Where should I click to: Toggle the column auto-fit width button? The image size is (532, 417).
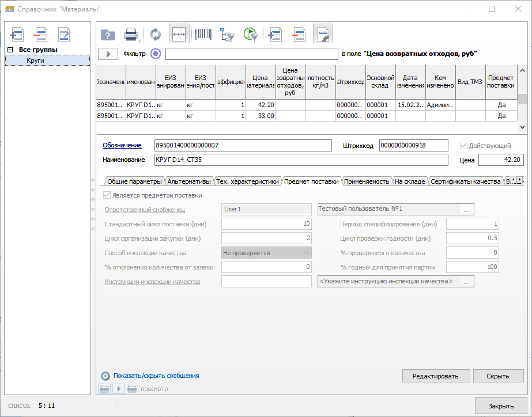click(x=179, y=35)
